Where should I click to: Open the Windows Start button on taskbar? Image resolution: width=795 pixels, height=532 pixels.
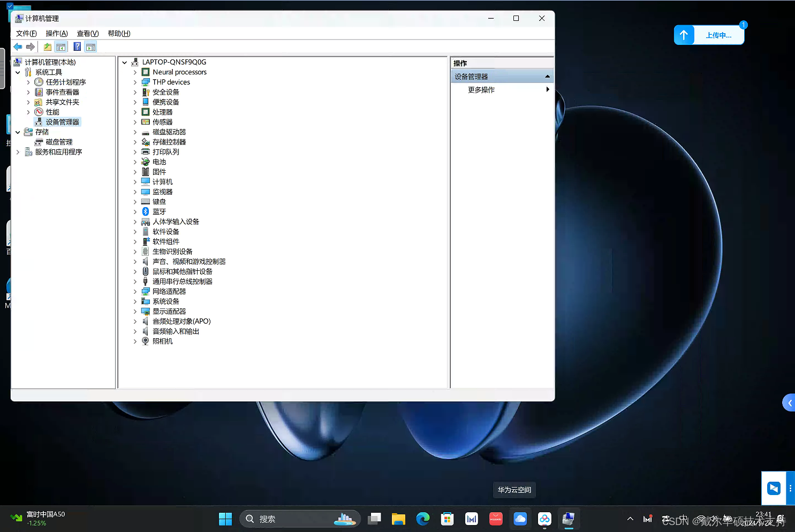[225, 519]
